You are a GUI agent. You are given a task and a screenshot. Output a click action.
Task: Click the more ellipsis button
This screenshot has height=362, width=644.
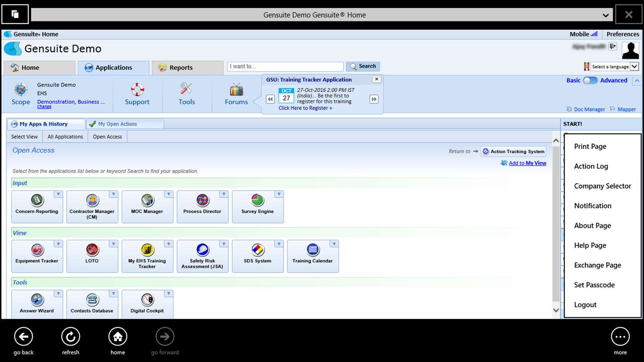point(620,337)
